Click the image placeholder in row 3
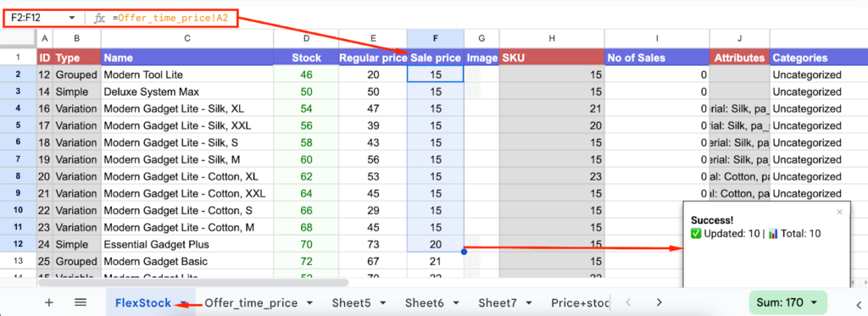 [472, 91]
